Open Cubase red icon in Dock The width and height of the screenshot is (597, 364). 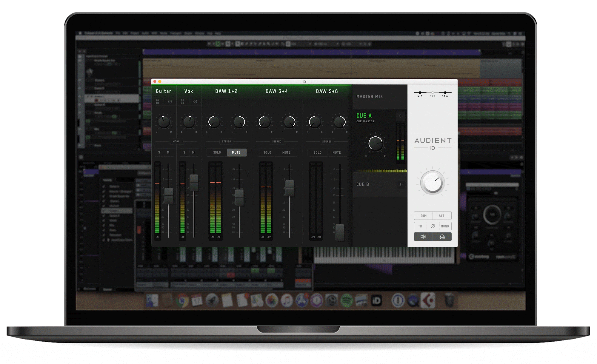tap(428, 300)
